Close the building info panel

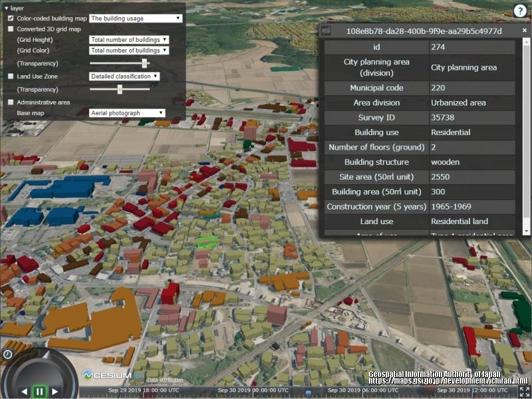tap(525, 31)
